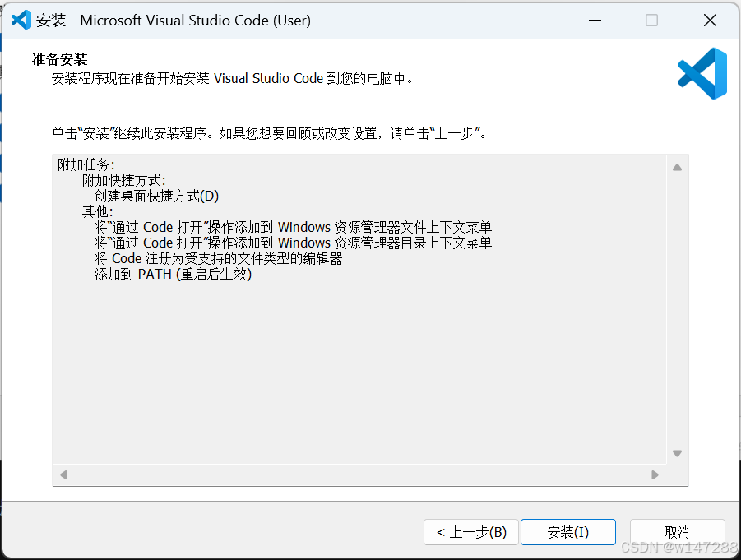Select the line "添加到 PATH (重启后生效)"
Image resolution: width=741 pixels, height=560 pixels.
coord(173,274)
